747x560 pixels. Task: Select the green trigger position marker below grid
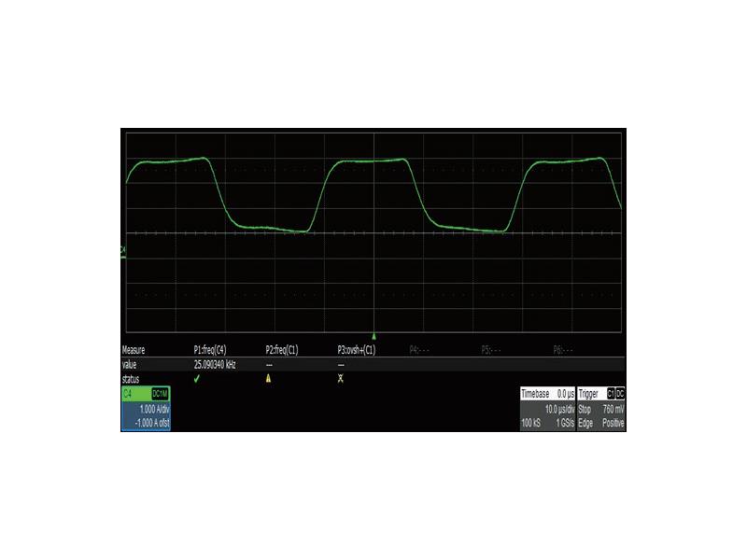click(x=374, y=336)
